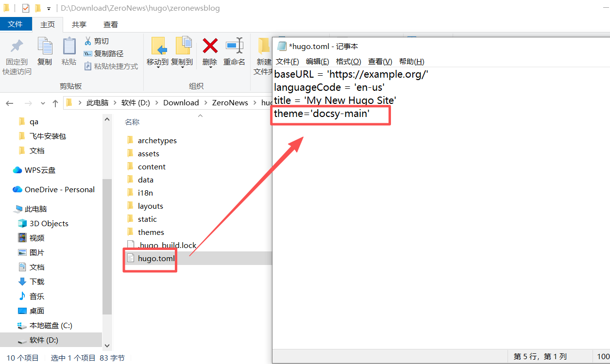Click the Back navigation arrow
The width and height of the screenshot is (610, 364).
(10, 103)
